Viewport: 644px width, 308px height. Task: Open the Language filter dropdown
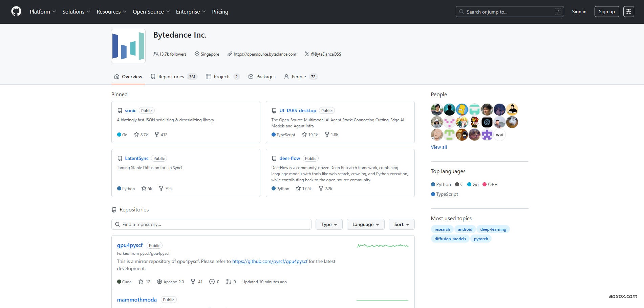(x=365, y=224)
